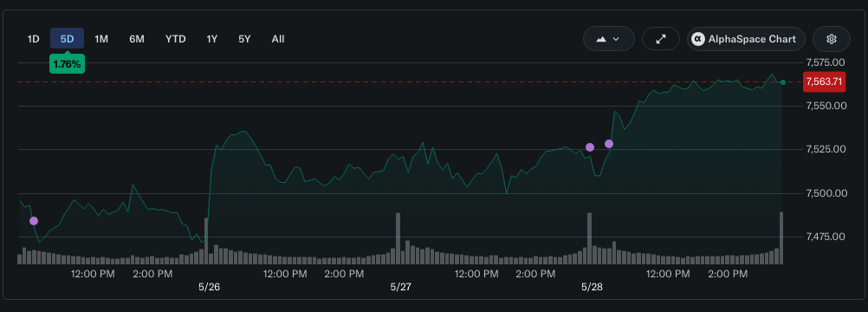This screenshot has height=312, width=868.
Task: Click the 1.76% change badge
Action: point(67,64)
